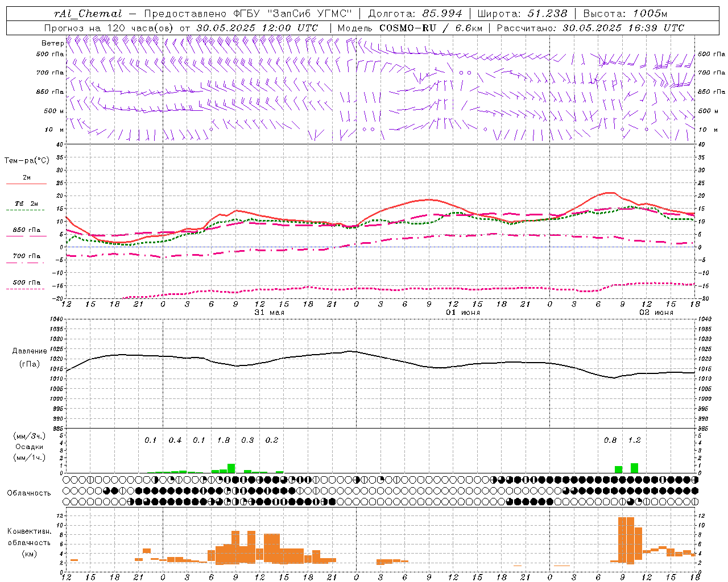Click the (мм/3ч.) precipitation unit label

click(x=29, y=436)
